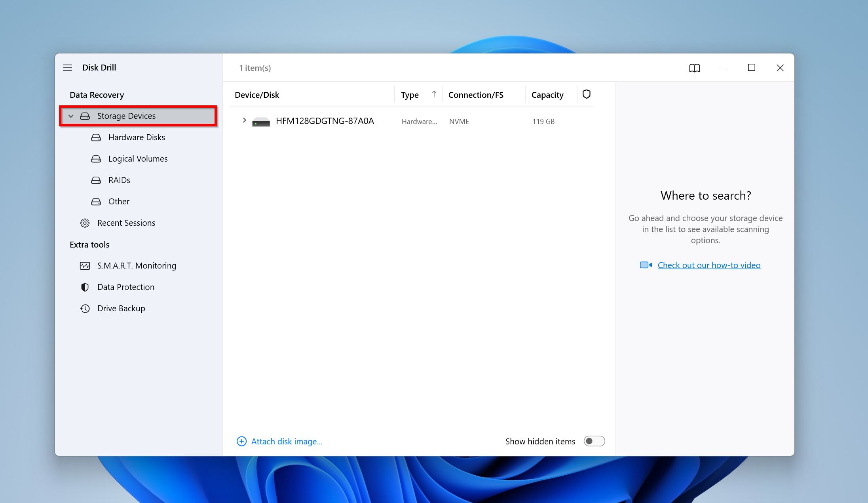This screenshot has height=503, width=868.
Task: Open the hamburger menu icon
Action: pos(68,68)
